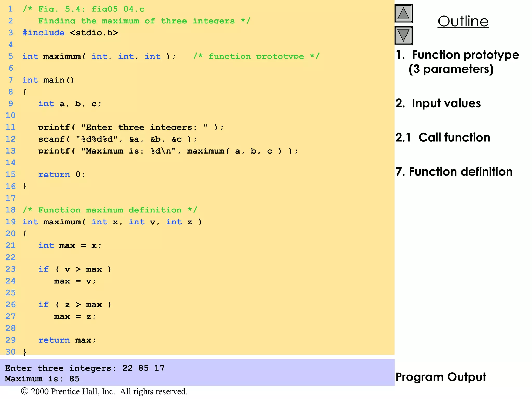
Task: Click the 'Fig. 5.4: fig05_04.c' comment line
Action: tap(84, 9)
